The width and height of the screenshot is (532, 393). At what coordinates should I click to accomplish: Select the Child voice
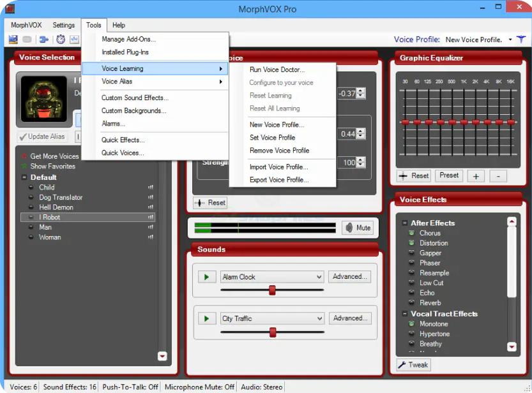pyautogui.click(x=47, y=188)
